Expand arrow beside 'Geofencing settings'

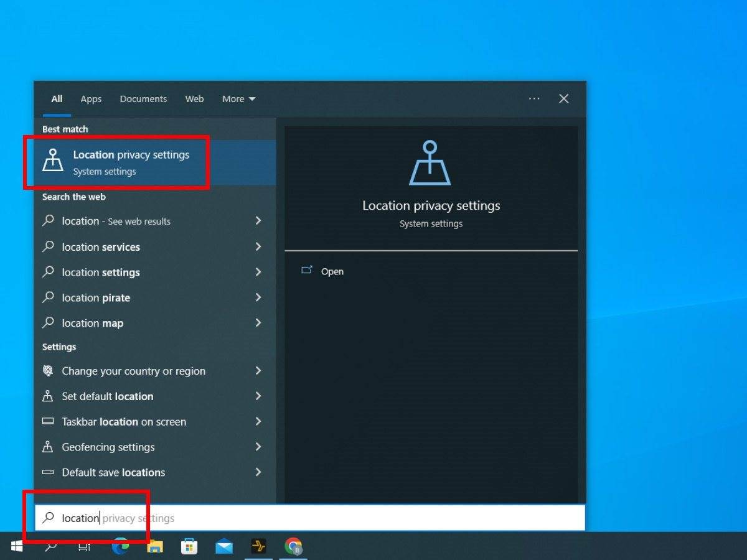point(258,447)
